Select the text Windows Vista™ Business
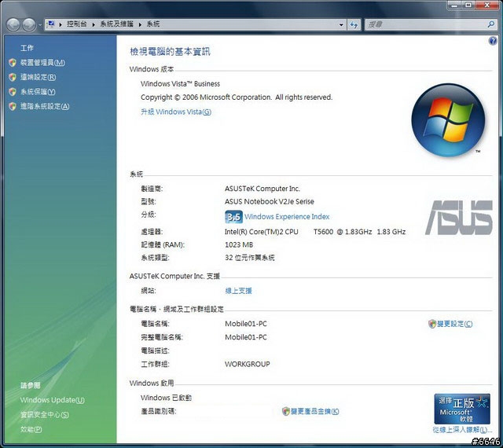Image resolution: width=503 pixels, height=448 pixels. pos(180,84)
